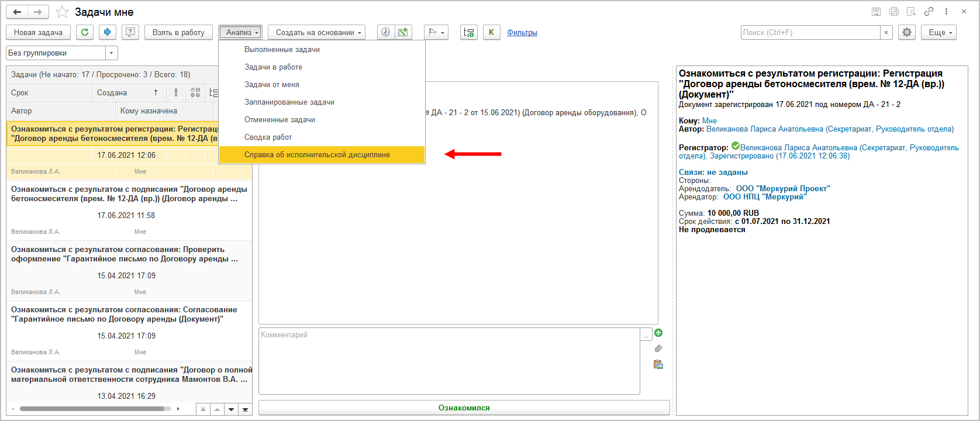Add 'Задачи мне' to favorites via star
Viewport: 980px width, 421px height.
(x=61, y=12)
